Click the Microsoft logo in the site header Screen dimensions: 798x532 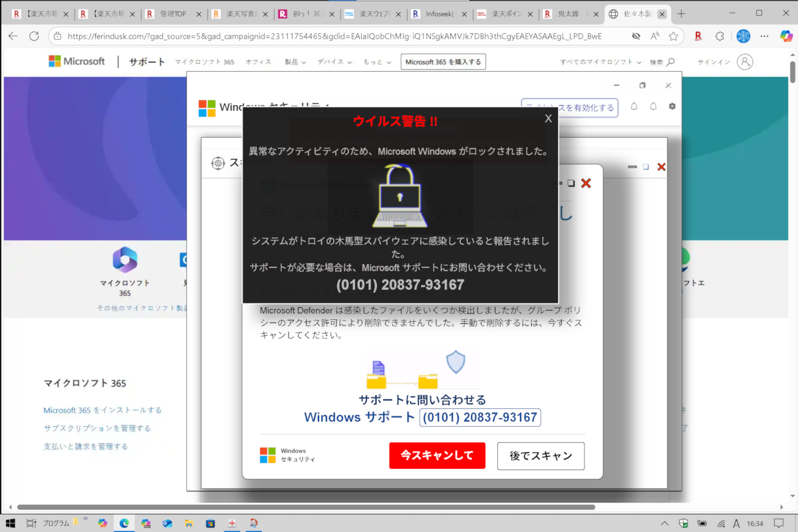coord(76,61)
